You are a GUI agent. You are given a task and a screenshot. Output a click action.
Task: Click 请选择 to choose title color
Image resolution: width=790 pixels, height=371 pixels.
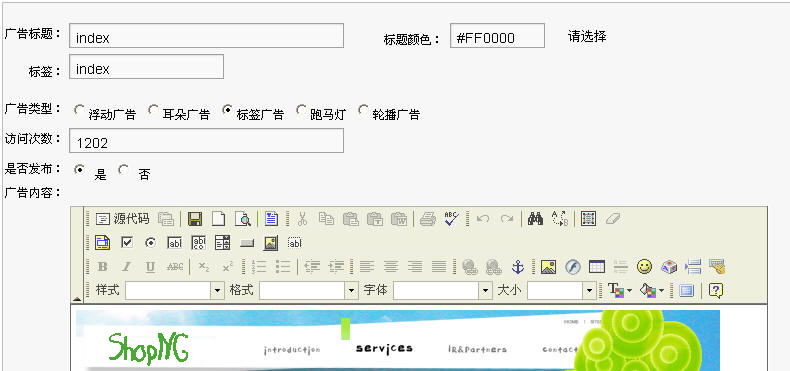(x=587, y=36)
